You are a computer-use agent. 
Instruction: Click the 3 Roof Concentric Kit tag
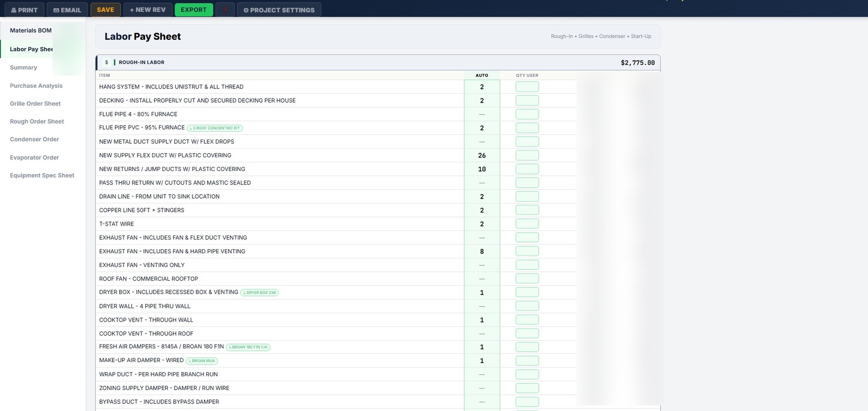tap(215, 128)
